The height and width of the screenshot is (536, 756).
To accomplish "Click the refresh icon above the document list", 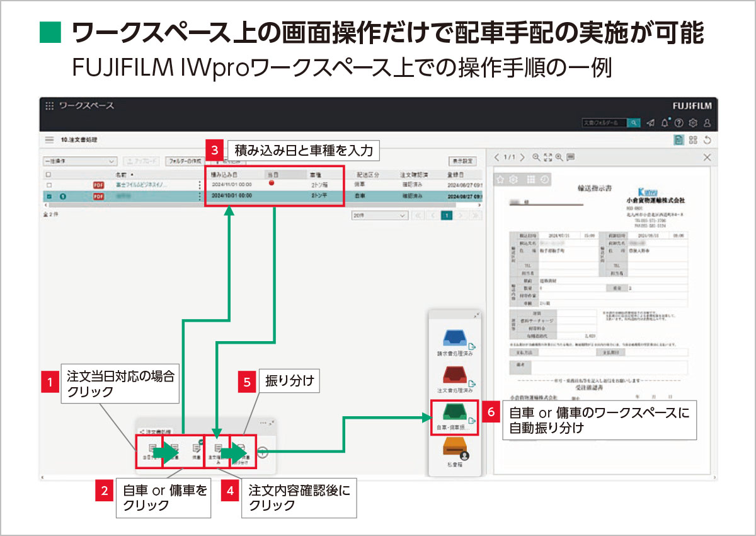I will (707, 140).
